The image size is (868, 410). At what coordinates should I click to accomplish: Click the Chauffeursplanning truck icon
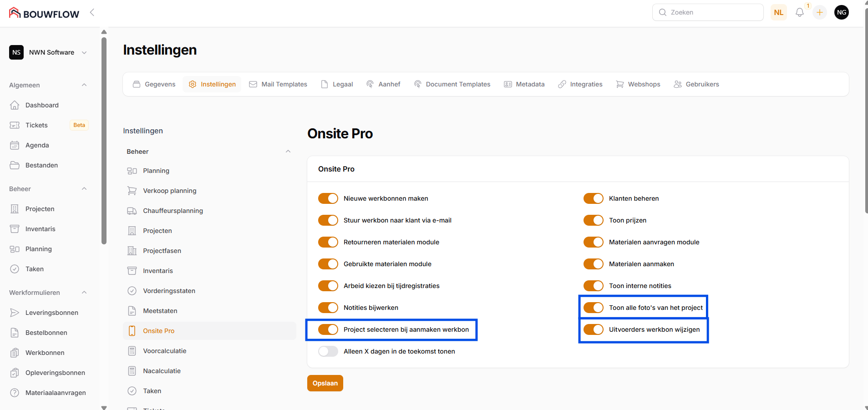click(132, 211)
